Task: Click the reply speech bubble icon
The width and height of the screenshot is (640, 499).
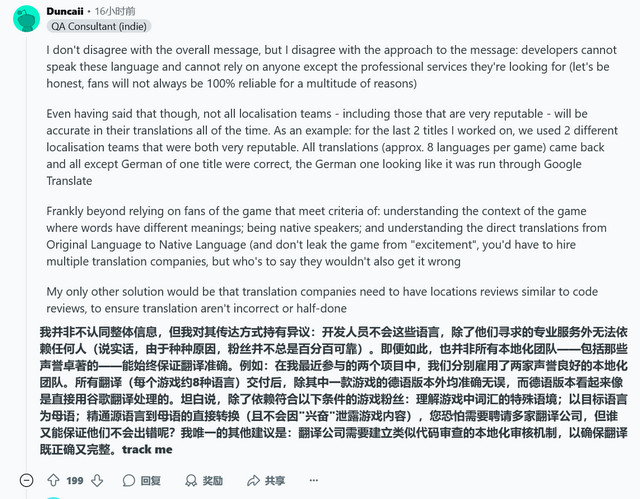Action: pyautogui.click(x=129, y=480)
